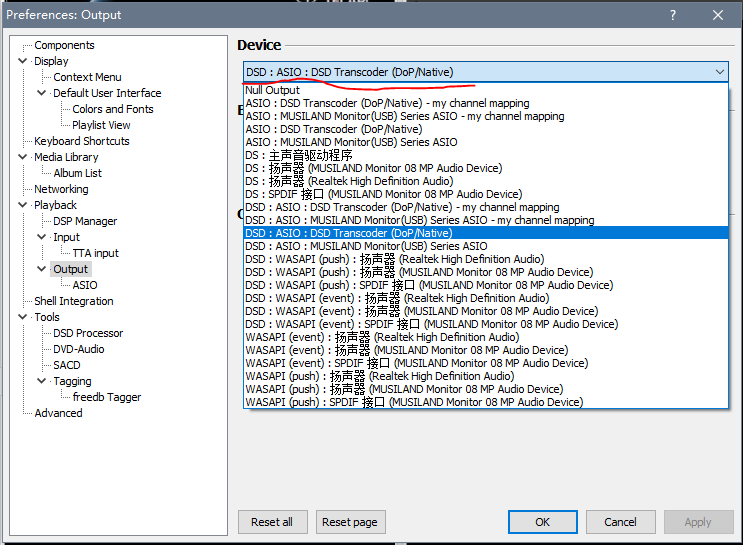743x545 pixels.
Task: Open the DSP Manager page
Action: (85, 221)
